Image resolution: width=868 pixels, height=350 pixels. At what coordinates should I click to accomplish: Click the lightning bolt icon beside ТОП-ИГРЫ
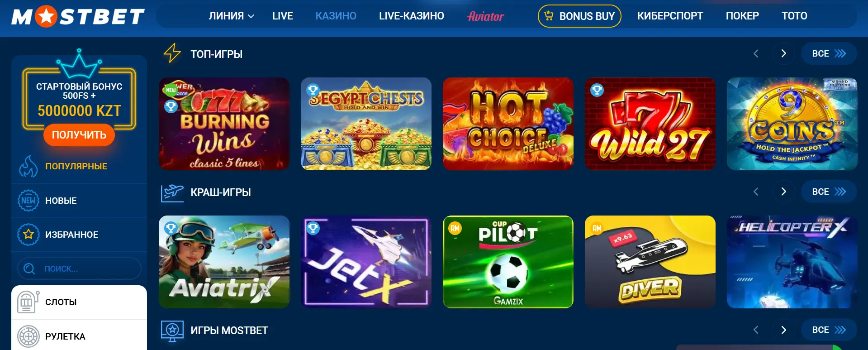(172, 53)
